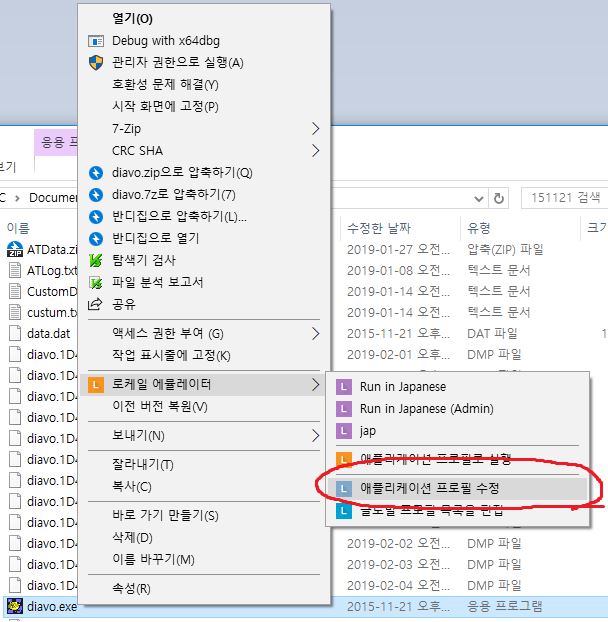
Task: Expand the 보내기(N) submenu arrow
Action: click(x=315, y=436)
